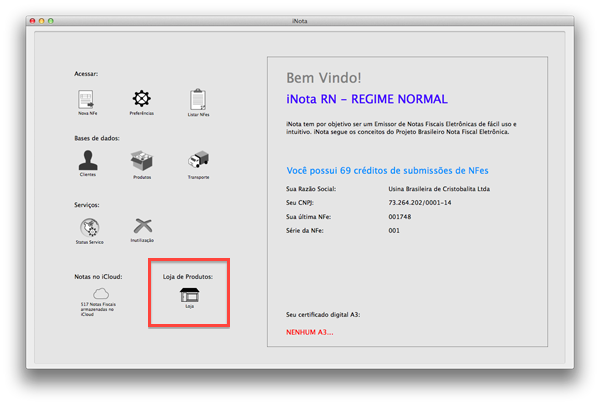Click the iNota window title text
600x405 pixels.
coord(300,21)
